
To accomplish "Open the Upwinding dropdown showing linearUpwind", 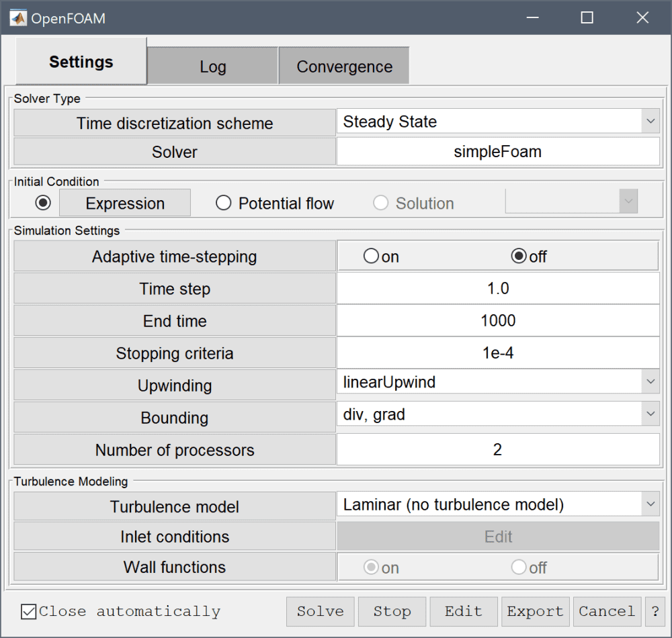I will (x=498, y=382).
